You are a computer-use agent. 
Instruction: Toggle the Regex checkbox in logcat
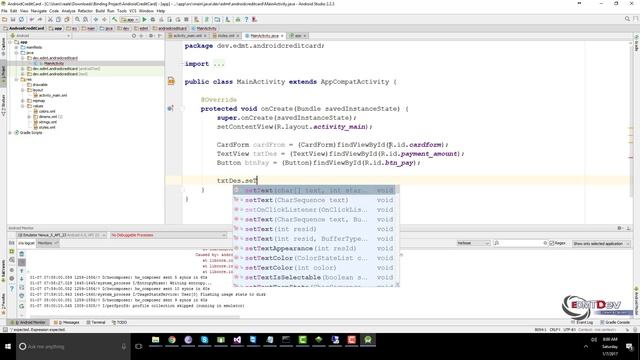551,243
